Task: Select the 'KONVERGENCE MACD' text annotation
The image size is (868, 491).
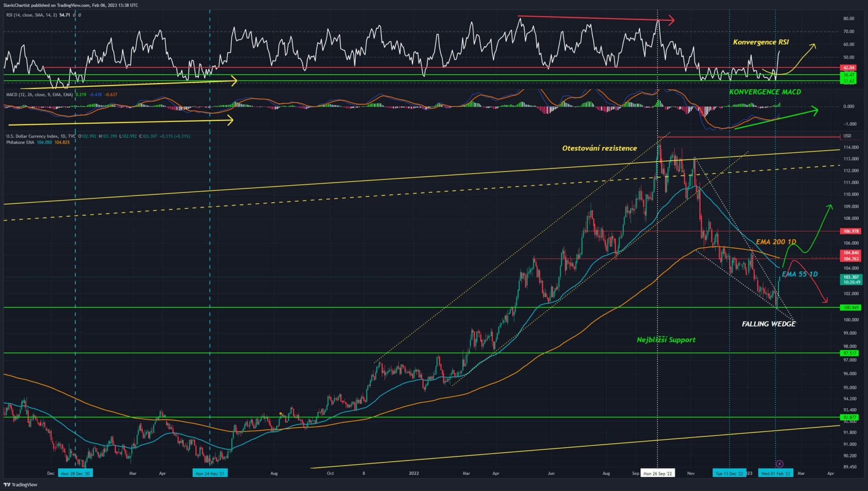Action: click(765, 92)
